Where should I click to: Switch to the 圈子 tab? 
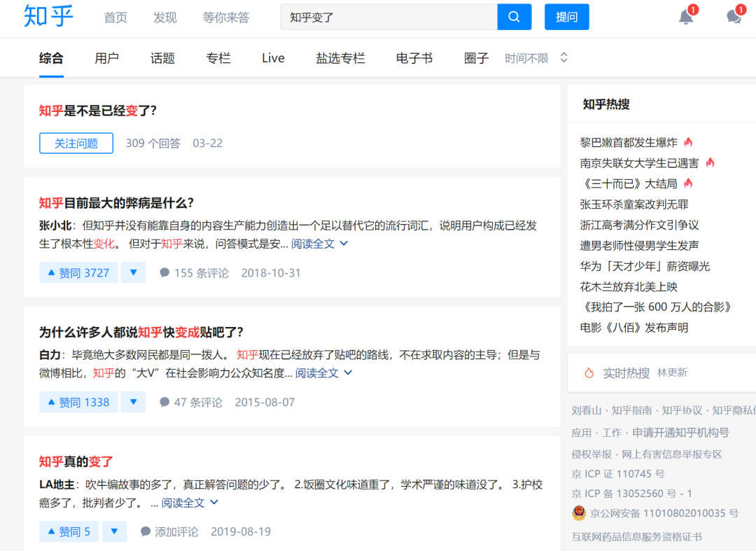click(x=476, y=58)
